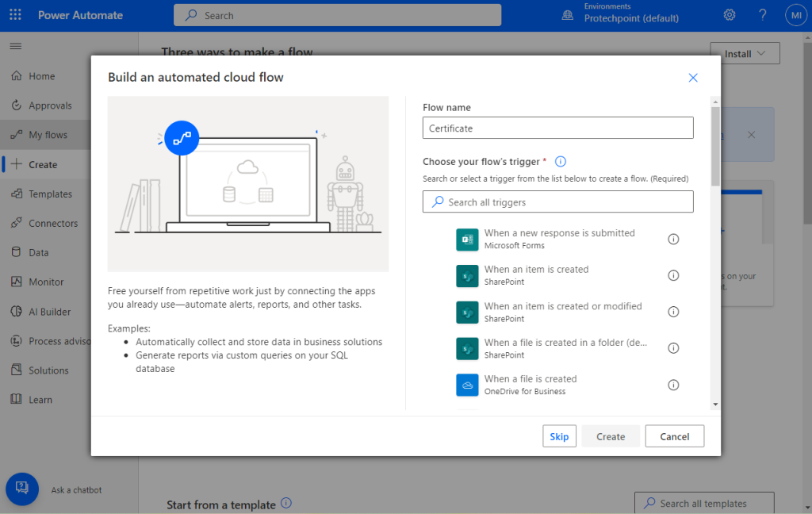Collapse the left navigation hamburger menu
Viewport: 812px width, 514px height.
click(16, 46)
